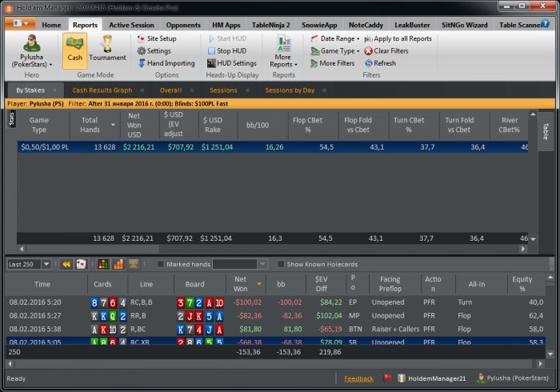Click the hands list horizontal scrollbar
This screenshot has height=392, width=560.
click(275, 364)
